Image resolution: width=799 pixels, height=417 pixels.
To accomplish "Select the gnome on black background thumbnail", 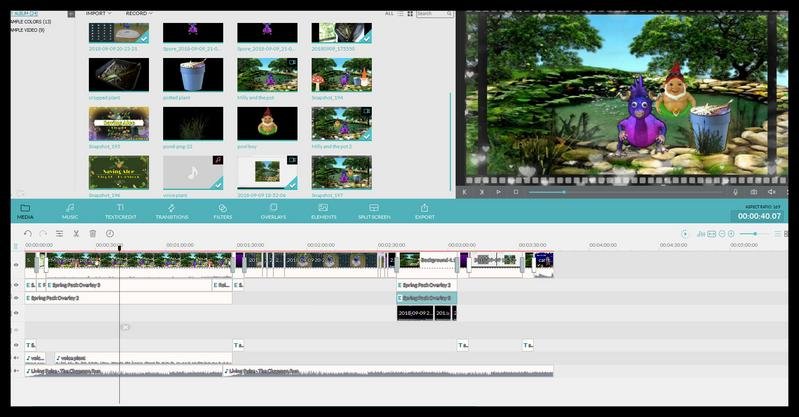I will [x=267, y=123].
